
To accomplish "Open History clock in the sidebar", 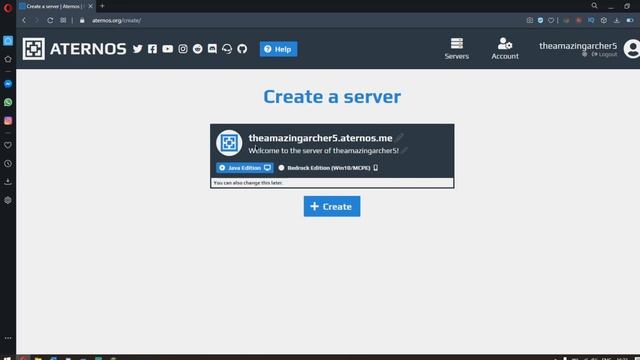I will tap(8, 163).
